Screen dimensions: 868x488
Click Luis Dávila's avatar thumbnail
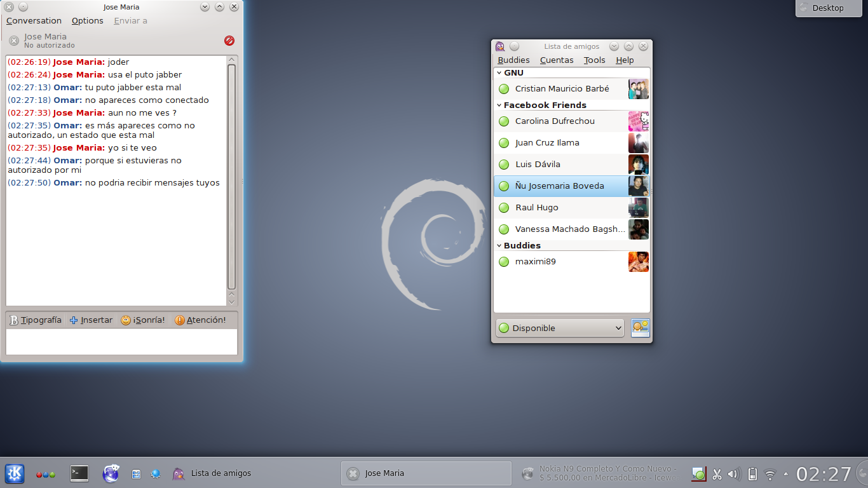pyautogui.click(x=639, y=165)
